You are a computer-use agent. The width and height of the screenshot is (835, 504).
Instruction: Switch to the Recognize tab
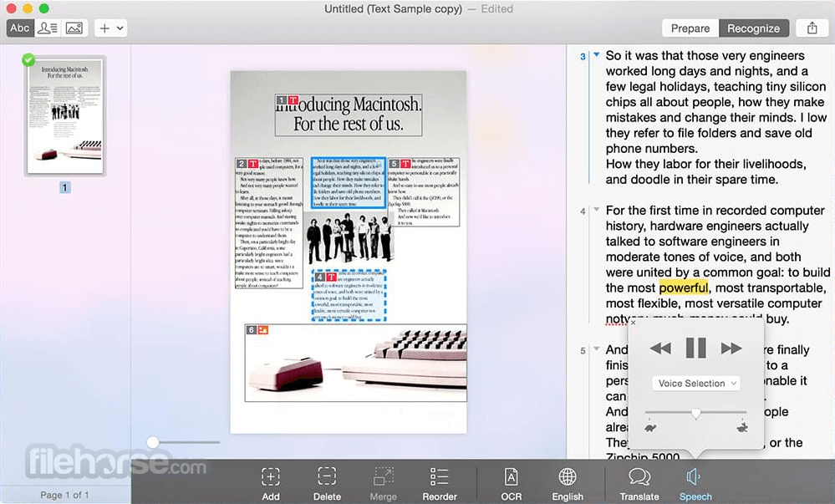tap(754, 28)
